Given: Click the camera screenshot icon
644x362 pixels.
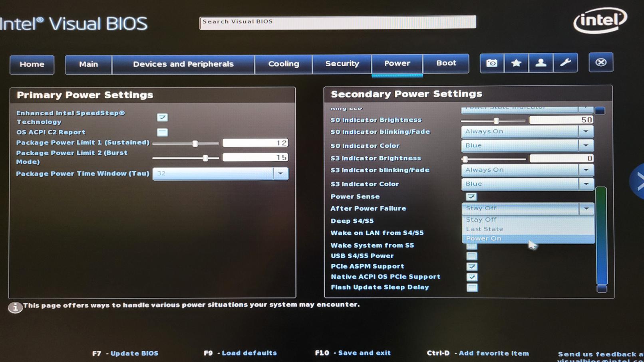Looking at the screenshot, I should 492,63.
